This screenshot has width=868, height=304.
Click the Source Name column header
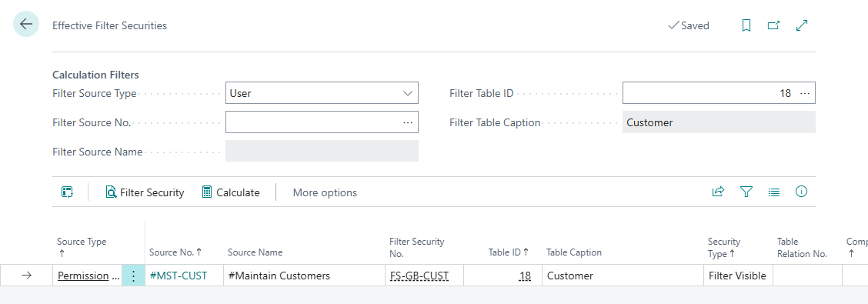255,252
